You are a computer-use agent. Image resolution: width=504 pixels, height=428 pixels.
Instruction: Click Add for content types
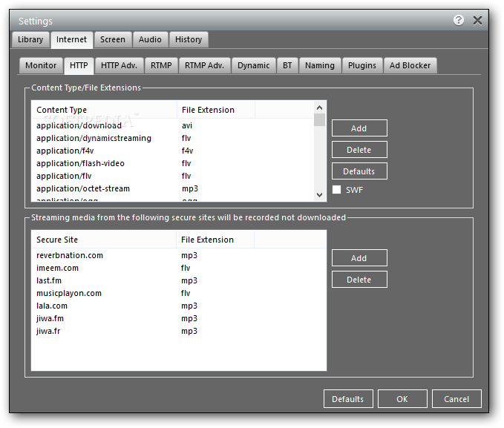pos(359,128)
